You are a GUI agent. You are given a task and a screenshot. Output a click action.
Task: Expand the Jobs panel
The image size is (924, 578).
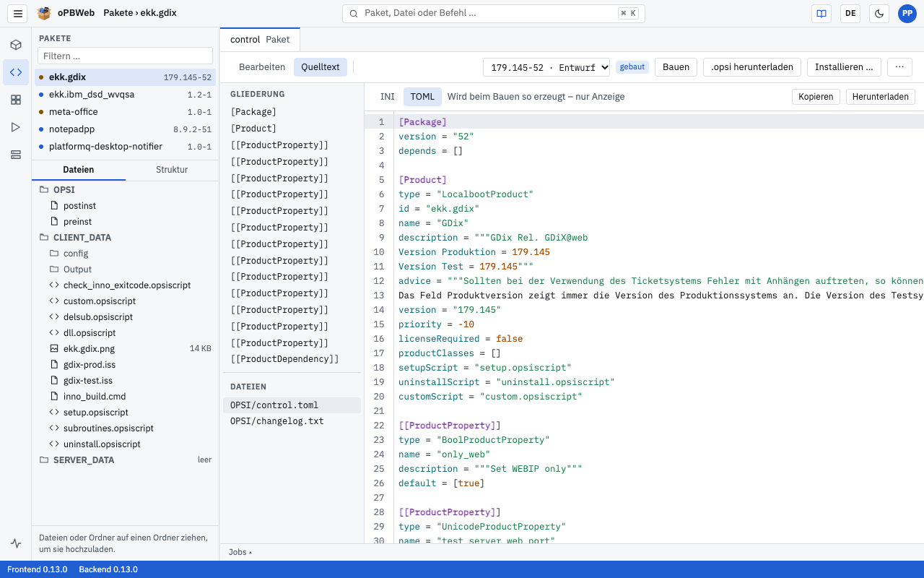[x=240, y=552]
